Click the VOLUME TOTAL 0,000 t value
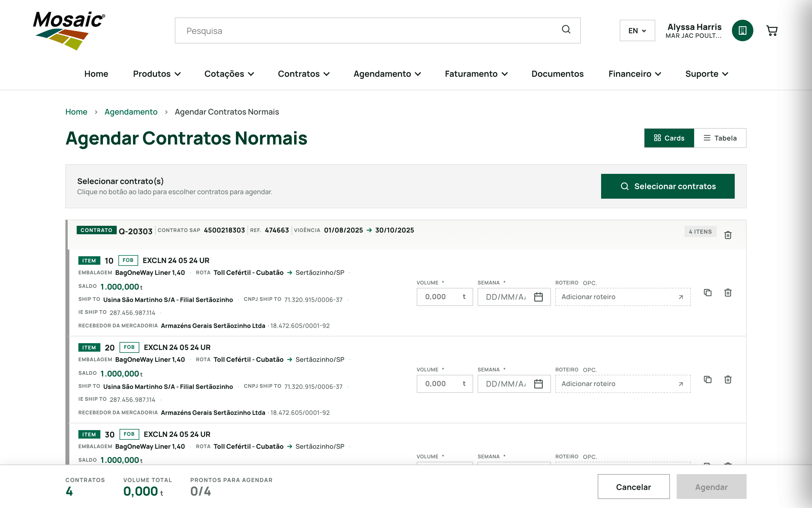Viewport: 812px width, 508px height. pyautogui.click(x=143, y=492)
